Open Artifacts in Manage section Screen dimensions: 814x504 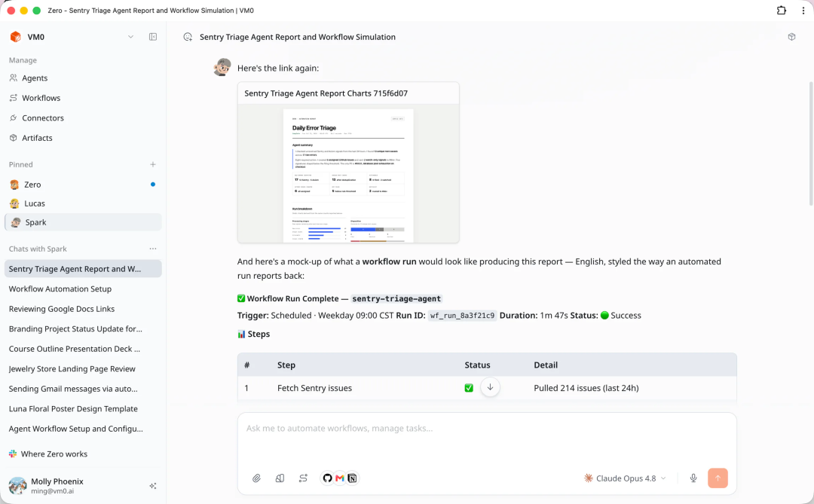(x=37, y=138)
